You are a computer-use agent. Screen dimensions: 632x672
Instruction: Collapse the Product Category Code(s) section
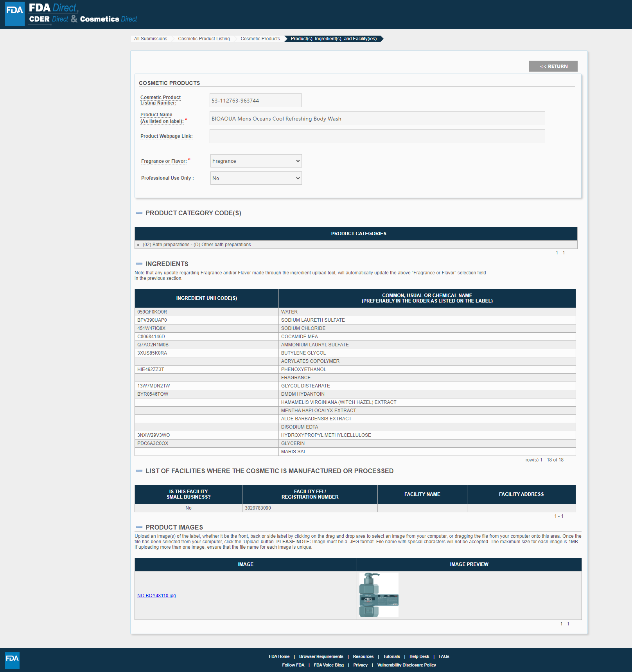click(x=139, y=213)
